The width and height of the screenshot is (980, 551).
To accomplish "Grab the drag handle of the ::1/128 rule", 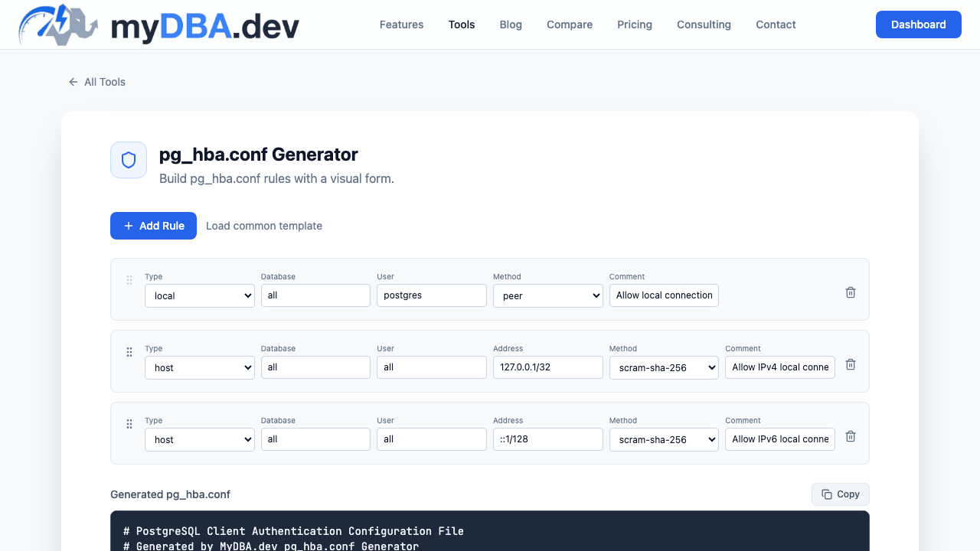I will (x=129, y=424).
